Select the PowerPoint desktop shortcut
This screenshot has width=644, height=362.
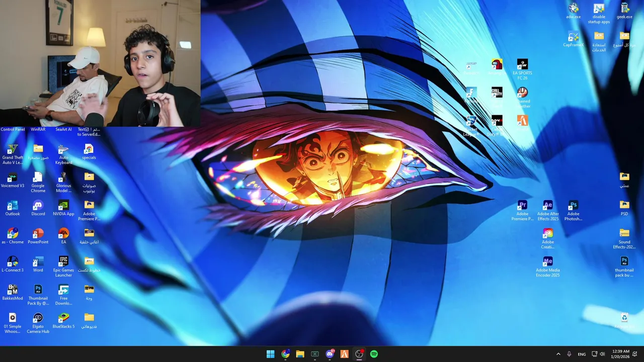point(38,236)
